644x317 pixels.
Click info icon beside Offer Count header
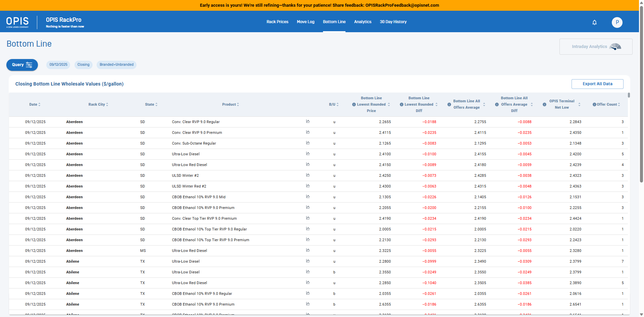tap(594, 105)
